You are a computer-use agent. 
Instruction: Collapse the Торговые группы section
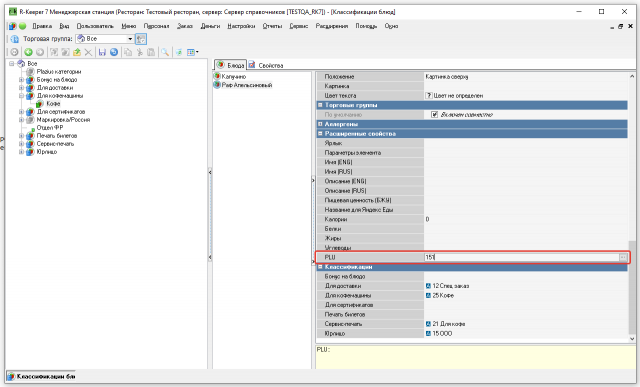point(320,105)
